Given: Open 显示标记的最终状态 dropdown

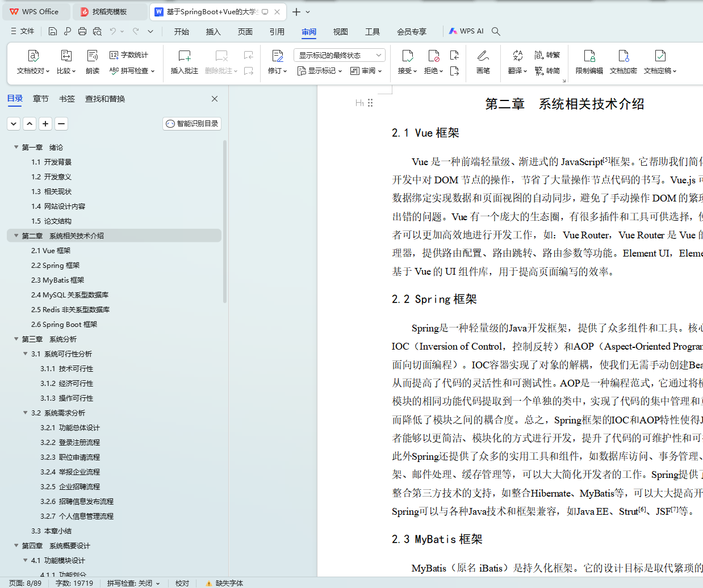Looking at the screenshot, I should click(340, 55).
